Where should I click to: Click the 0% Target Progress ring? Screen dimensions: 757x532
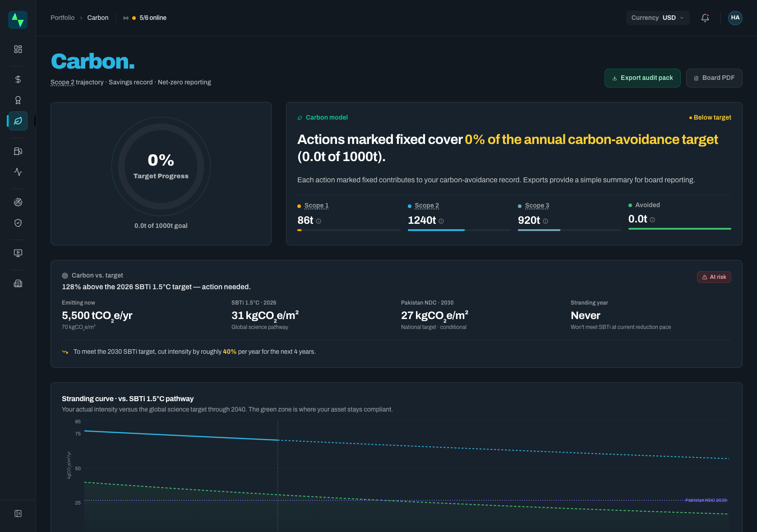click(x=161, y=167)
